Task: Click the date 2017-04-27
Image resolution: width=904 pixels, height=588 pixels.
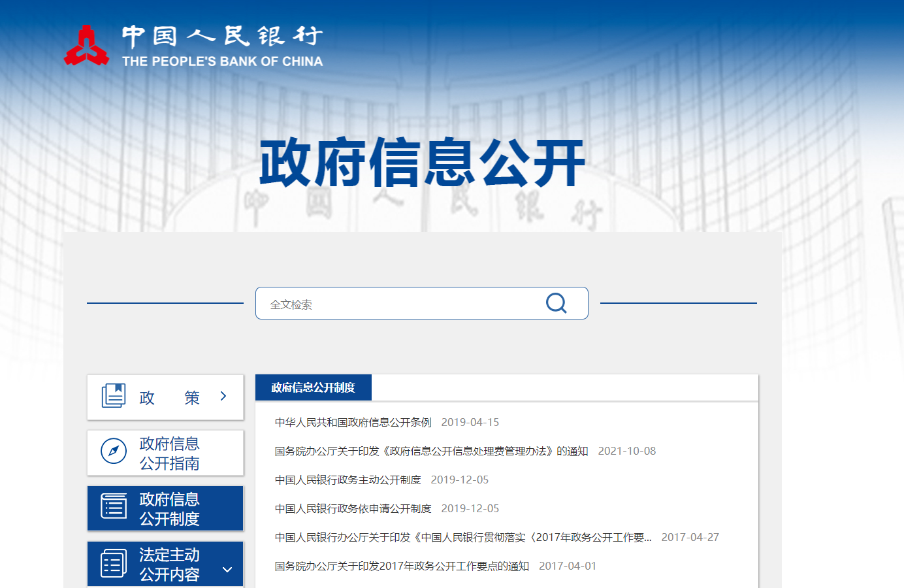Action: [x=690, y=537]
